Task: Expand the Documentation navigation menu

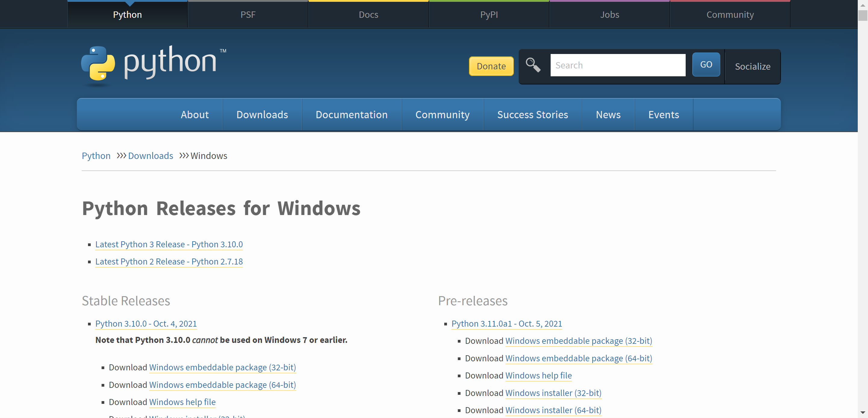Action: pos(351,115)
